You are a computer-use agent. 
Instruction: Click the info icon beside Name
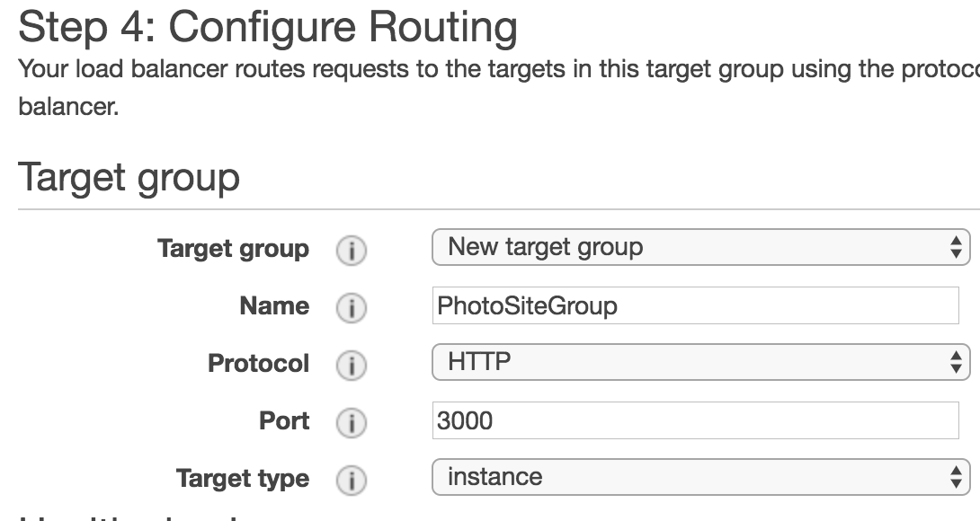tap(352, 308)
